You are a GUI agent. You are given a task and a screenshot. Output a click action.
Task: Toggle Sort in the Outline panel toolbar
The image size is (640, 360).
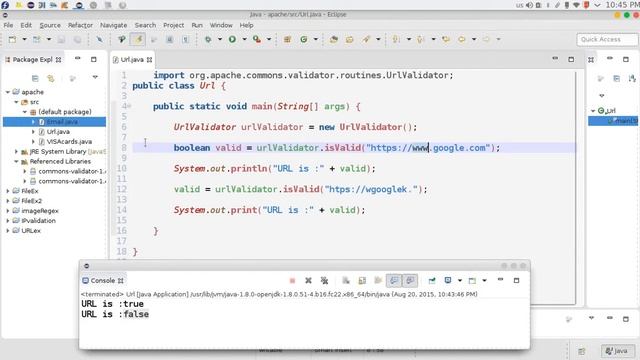(x=632, y=78)
